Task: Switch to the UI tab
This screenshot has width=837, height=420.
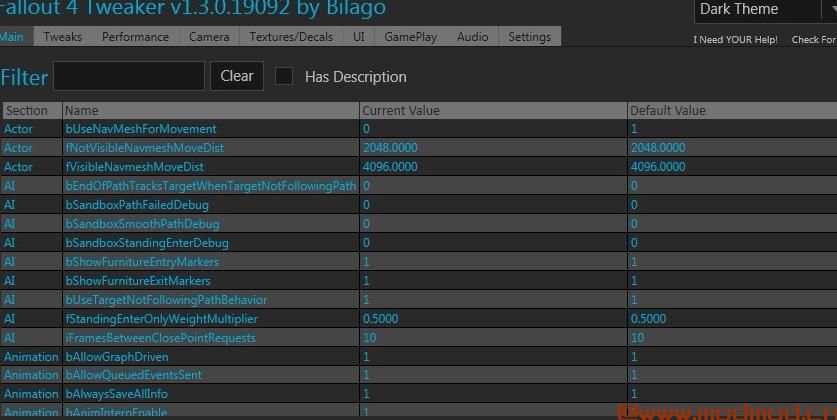Action: point(359,37)
